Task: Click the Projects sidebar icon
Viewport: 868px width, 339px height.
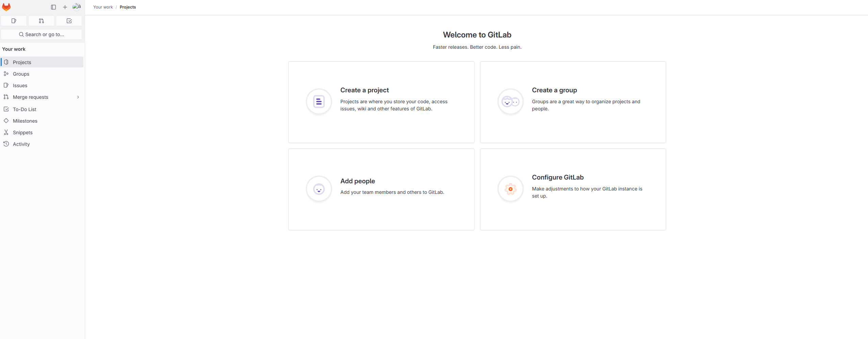Action: (x=6, y=62)
